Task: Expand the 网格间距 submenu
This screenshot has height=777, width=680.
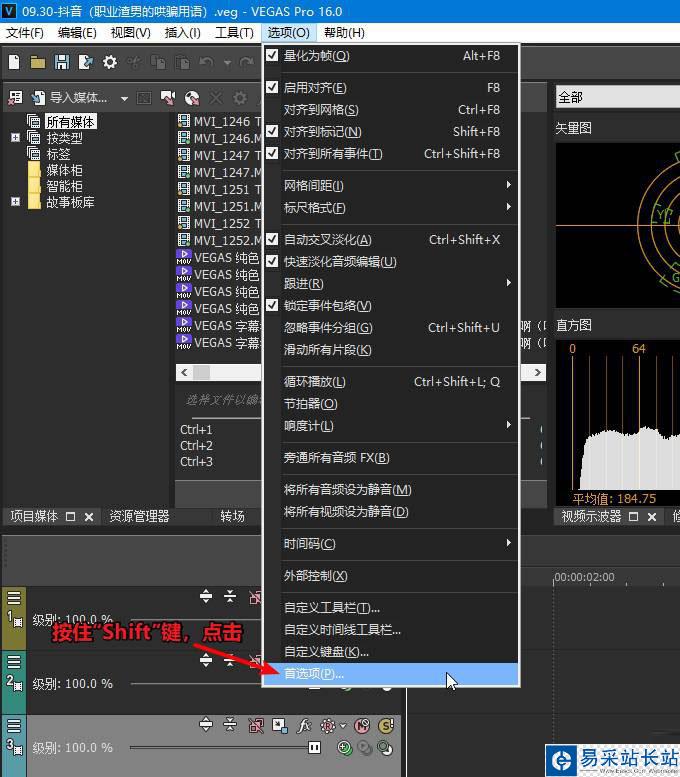Action: click(391, 185)
